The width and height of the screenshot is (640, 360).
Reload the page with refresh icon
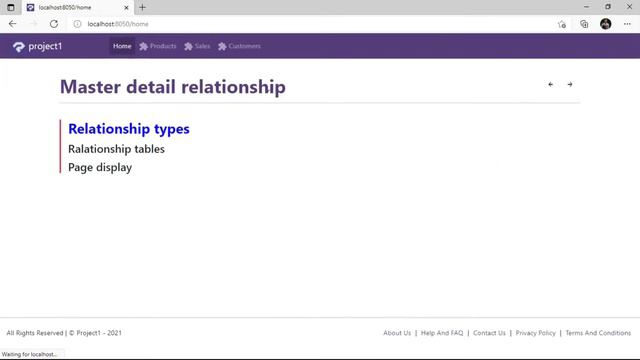[x=54, y=24]
